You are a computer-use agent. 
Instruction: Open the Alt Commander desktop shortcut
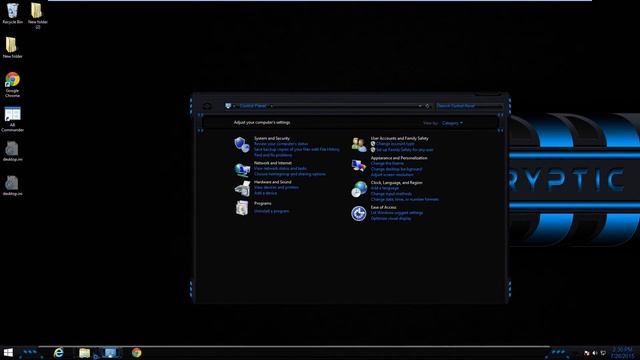[x=12, y=119]
